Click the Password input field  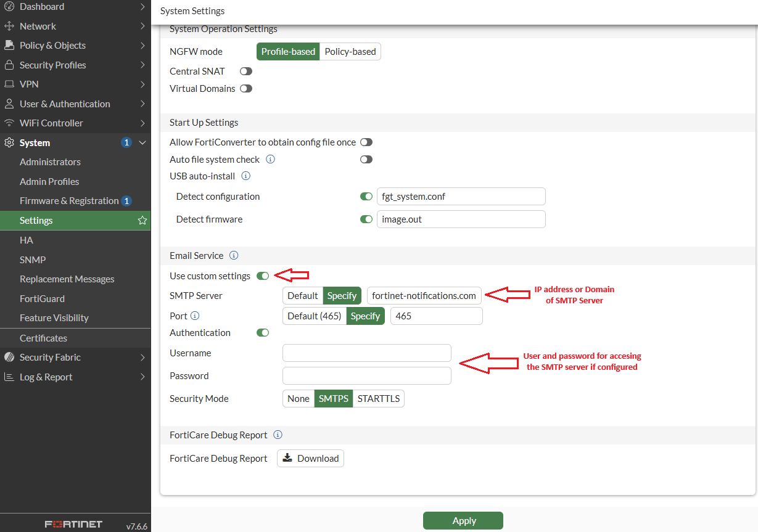coord(367,376)
